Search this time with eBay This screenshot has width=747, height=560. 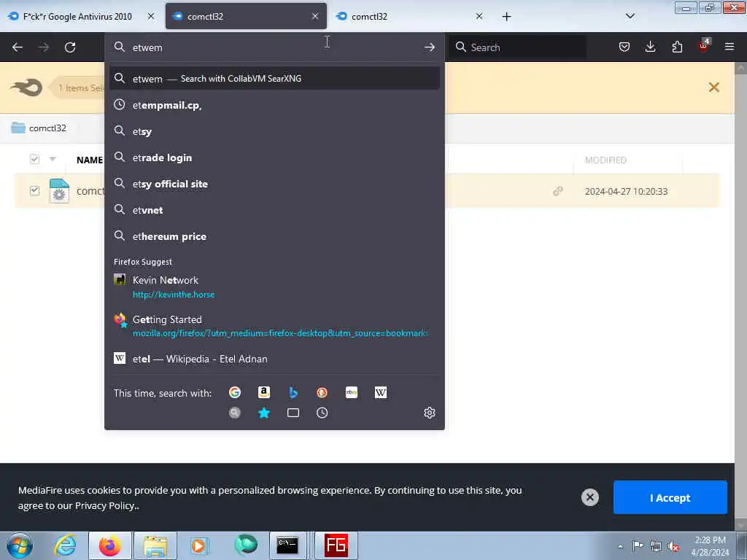click(x=352, y=392)
